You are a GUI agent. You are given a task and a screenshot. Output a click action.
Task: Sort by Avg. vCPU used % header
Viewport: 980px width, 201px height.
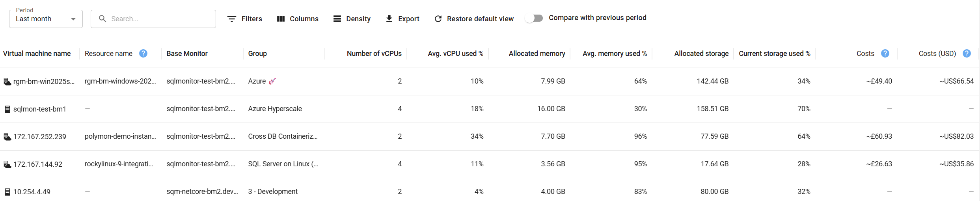[455, 54]
